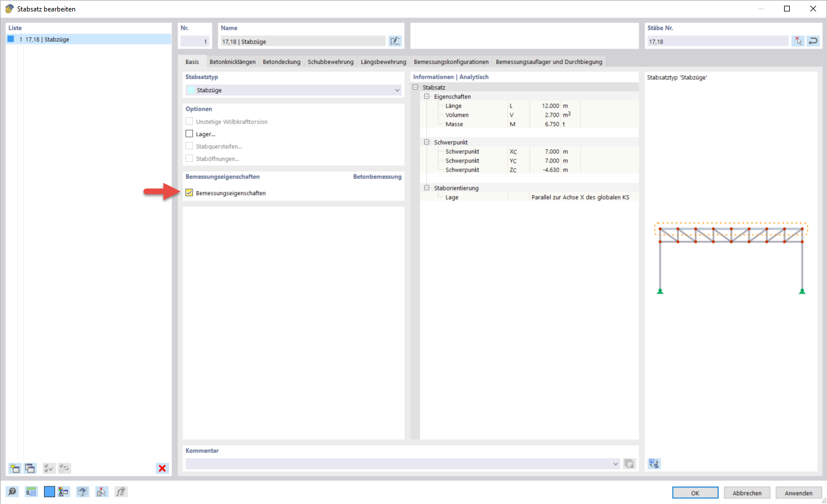Image resolution: width=827 pixels, height=504 pixels.
Task: Click the copy Stabsatz icon in the Liste toolbar
Action: point(29,468)
